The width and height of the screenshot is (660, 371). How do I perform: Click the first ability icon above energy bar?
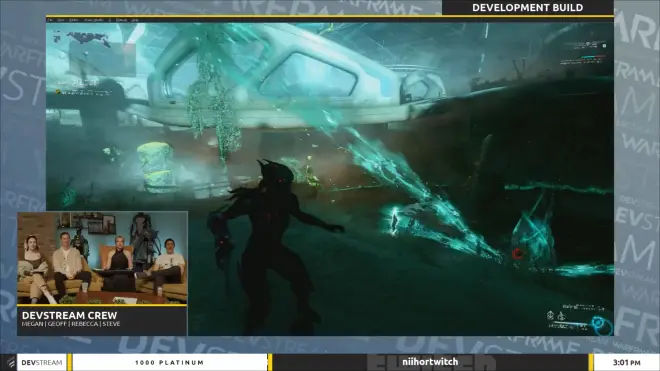click(550, 315)
